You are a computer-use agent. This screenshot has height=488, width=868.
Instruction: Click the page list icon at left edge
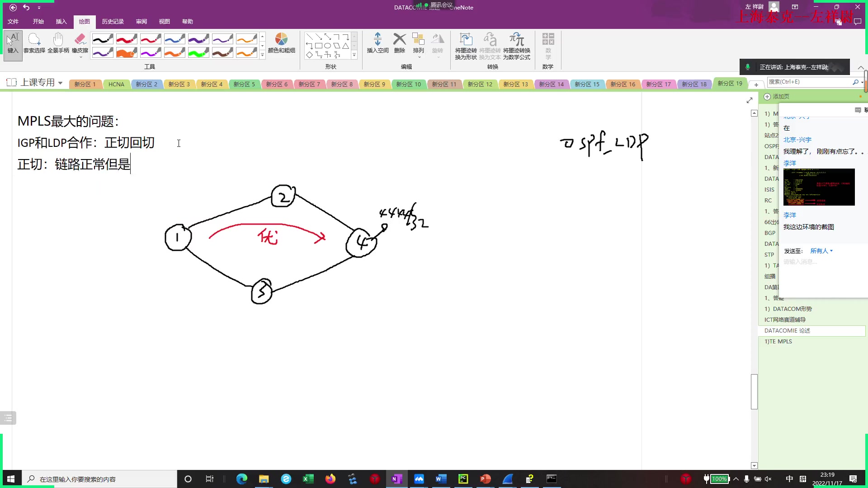(8, 418)
